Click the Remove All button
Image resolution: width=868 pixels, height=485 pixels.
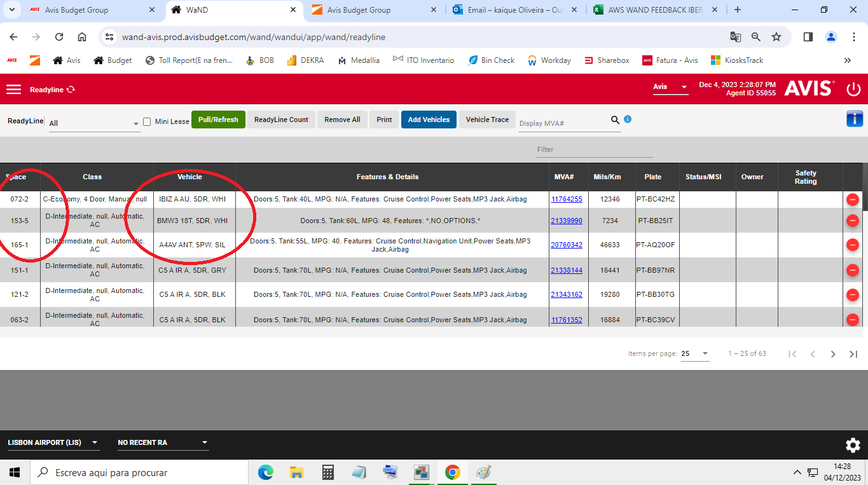342,120
